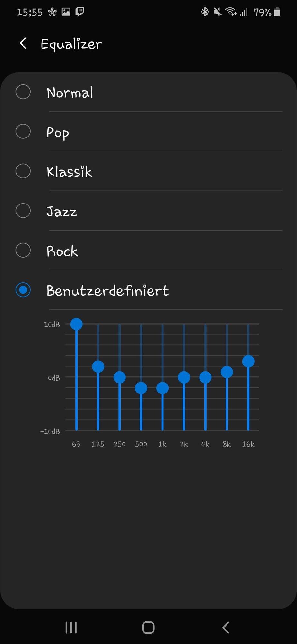Click the 16k band slider handle
Viewport: 297px width, 644px height.
(248, 361)
